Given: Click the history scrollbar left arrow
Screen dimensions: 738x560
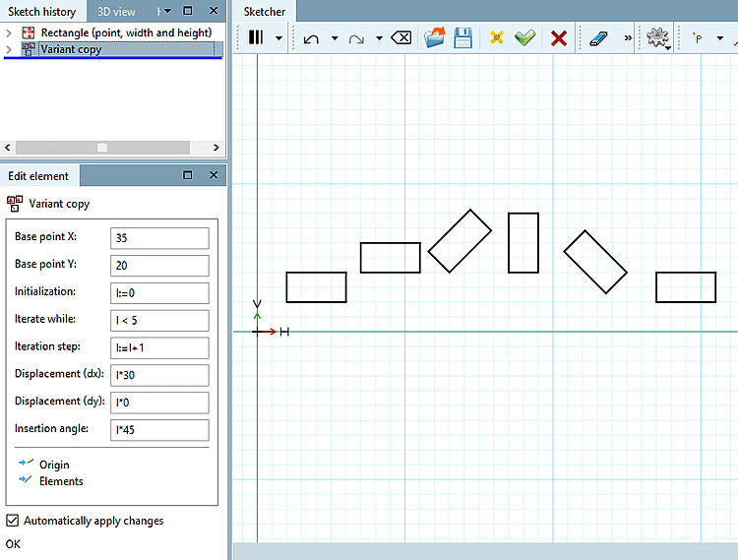Looking at the screenshot, I should (8, 148).
